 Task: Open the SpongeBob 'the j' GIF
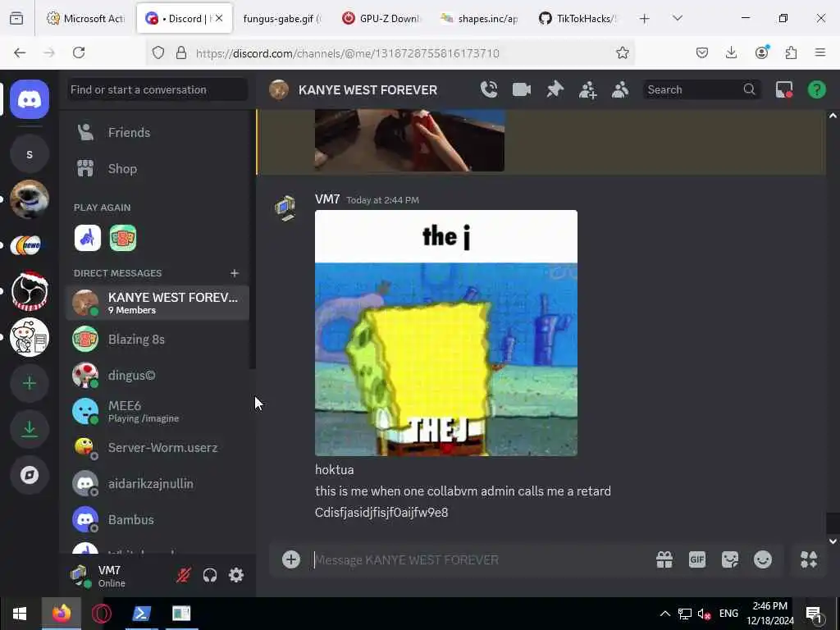446,333
